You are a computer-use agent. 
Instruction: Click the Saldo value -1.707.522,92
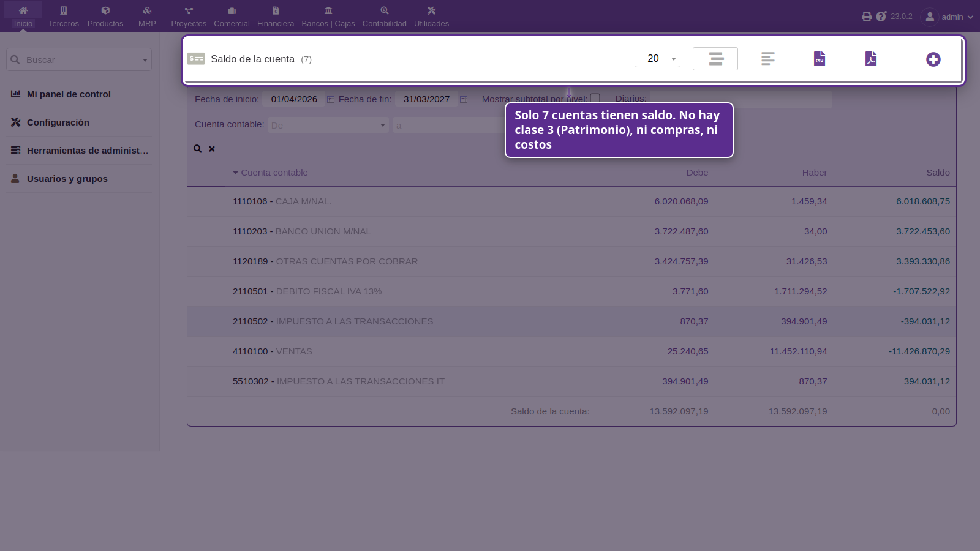[x=921, y=291]
